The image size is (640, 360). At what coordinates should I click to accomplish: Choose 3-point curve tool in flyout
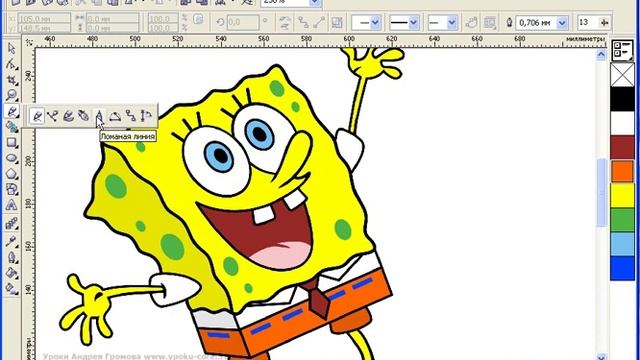tap(115, 116)
